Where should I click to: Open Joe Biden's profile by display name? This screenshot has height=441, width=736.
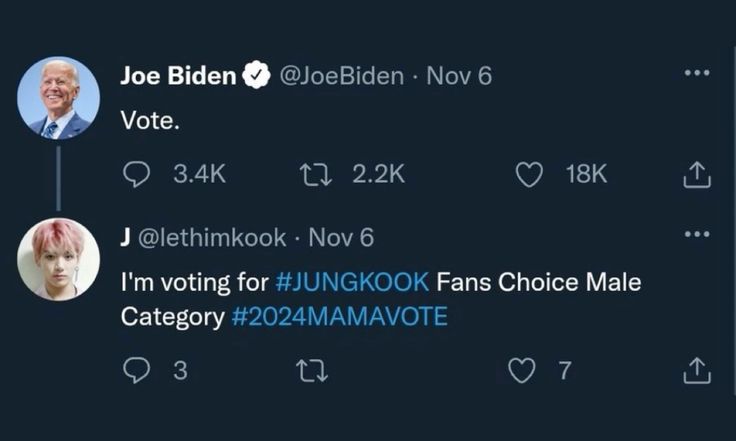[178, 76]
